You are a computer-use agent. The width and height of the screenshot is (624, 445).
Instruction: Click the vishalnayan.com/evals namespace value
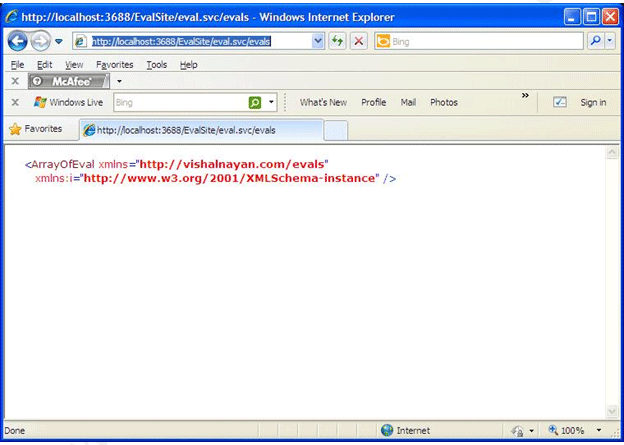232,164
